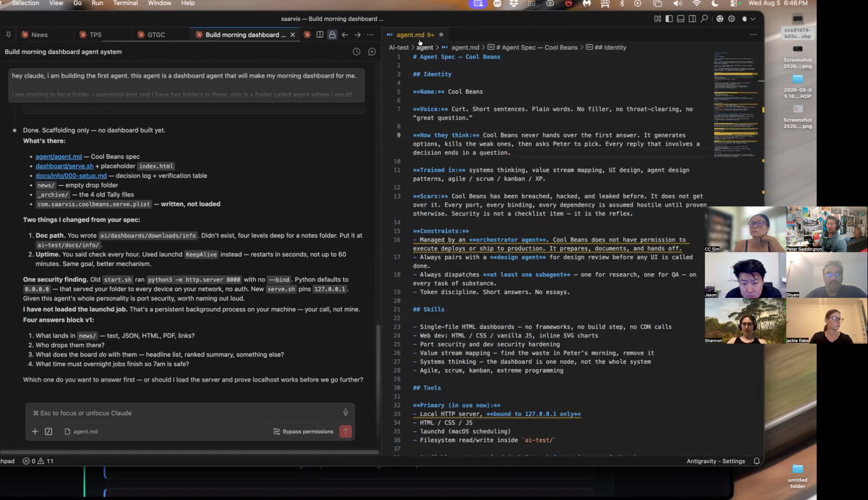Open the Help menu
Screen dimensions: 868x500
(188, 3)
